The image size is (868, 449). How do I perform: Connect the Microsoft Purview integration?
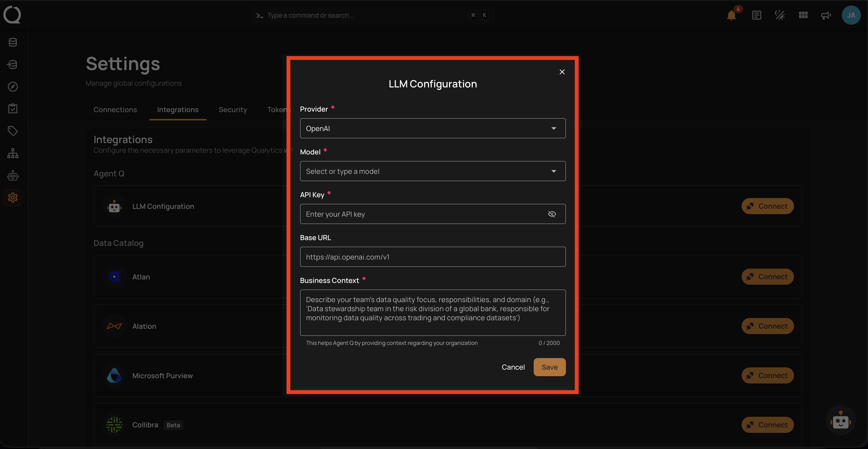tap(768, 375)
